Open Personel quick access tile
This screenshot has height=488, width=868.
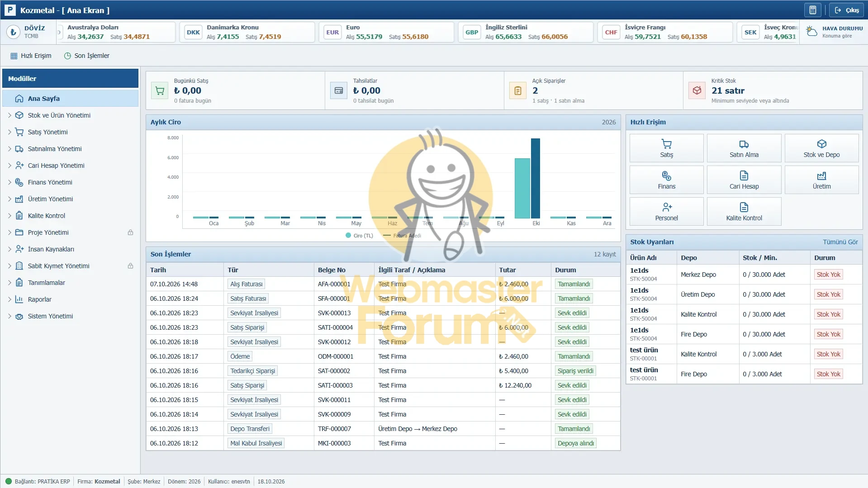[666, 212]
